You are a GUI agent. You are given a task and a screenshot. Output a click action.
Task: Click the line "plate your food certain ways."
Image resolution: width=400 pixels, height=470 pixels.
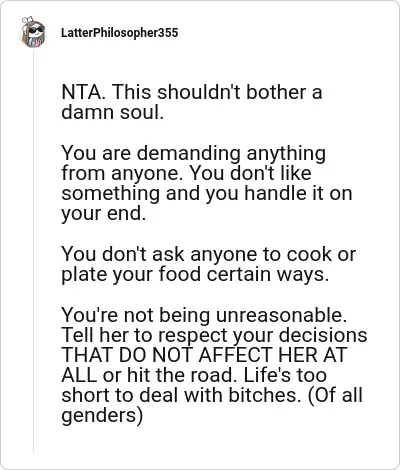tap(195, 275)
